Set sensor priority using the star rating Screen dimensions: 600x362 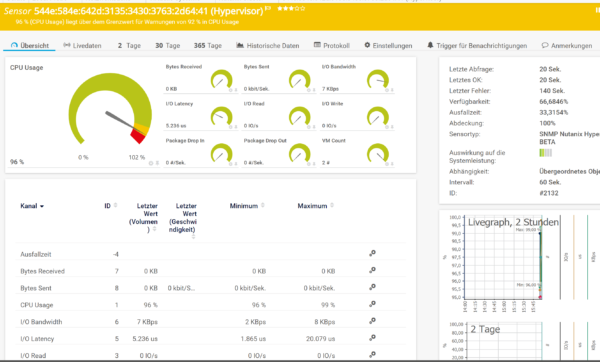coord(291,8)
